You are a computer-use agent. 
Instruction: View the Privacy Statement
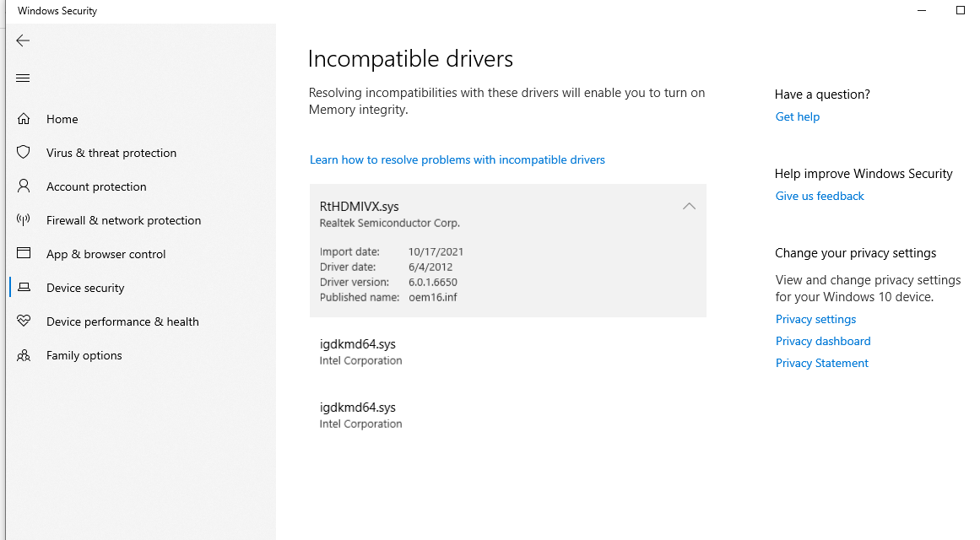coord(821,363)
